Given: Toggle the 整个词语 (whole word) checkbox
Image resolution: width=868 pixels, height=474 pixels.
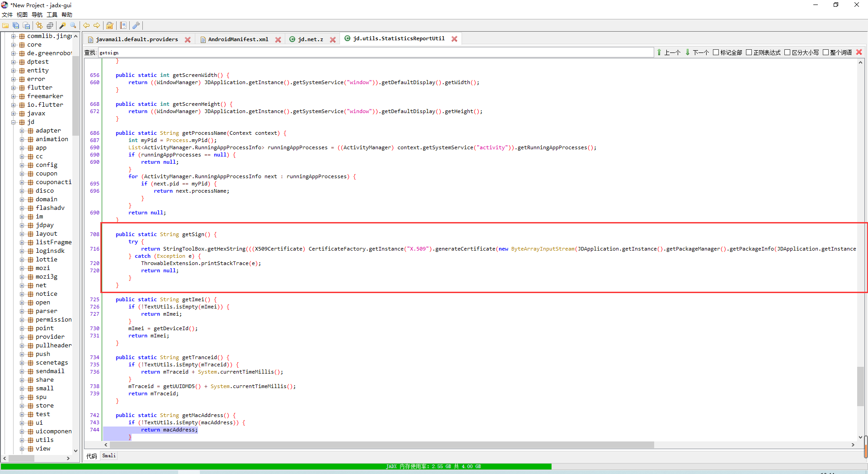Looking at the screenshot, I should click(826, 52).
